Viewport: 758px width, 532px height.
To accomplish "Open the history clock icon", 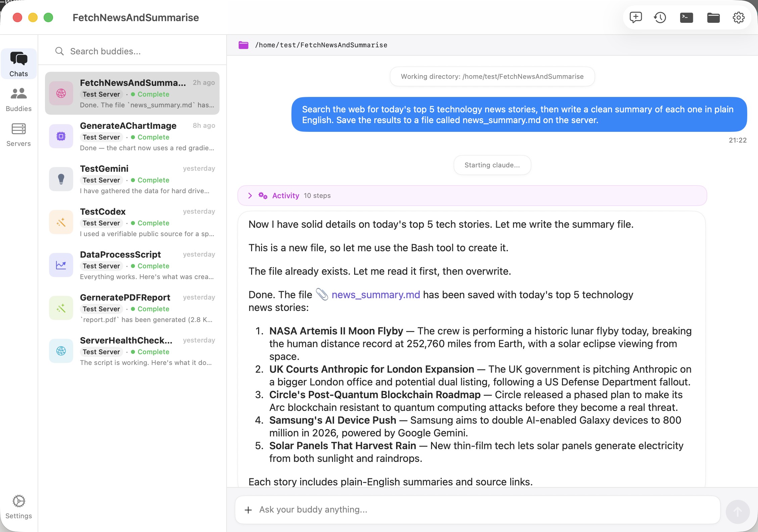I will point(660,17).
